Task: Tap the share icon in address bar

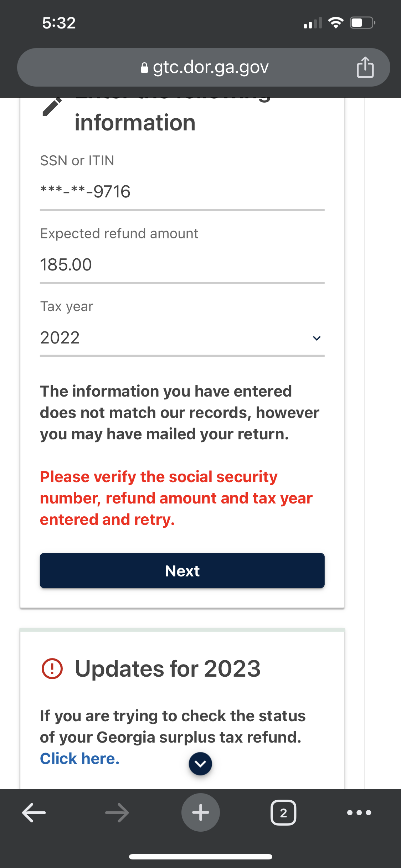Action: [x=365, y=67]
